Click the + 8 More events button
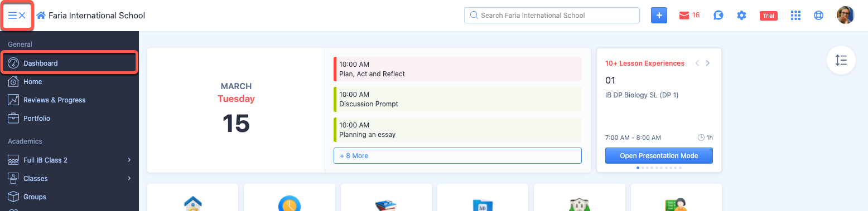 point(457,155)
